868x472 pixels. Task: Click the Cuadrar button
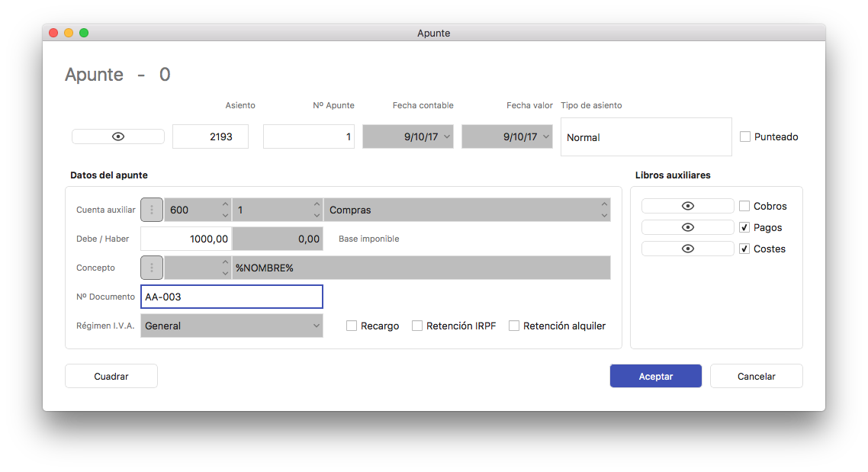coord(111,376)
